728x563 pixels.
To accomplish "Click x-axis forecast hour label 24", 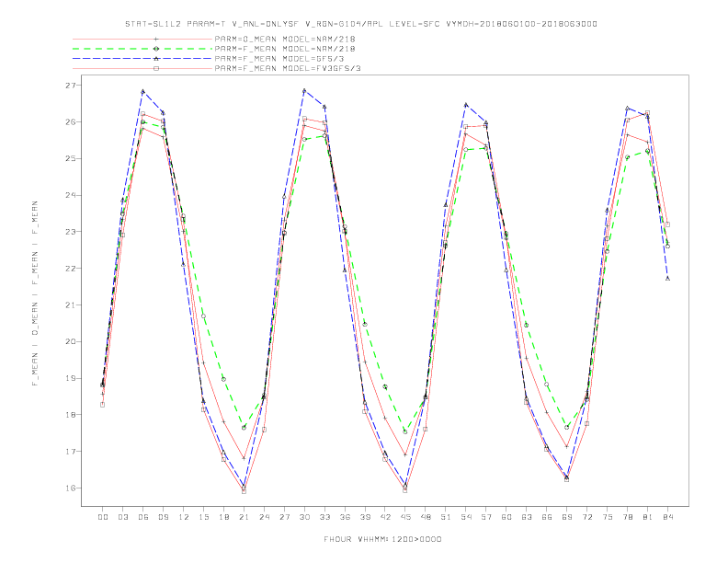I will [264, 517].
